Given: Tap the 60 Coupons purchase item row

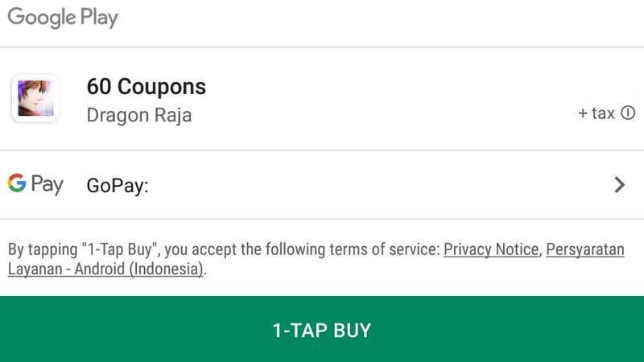Looking at the screenshot, I should tap(322, 99).
